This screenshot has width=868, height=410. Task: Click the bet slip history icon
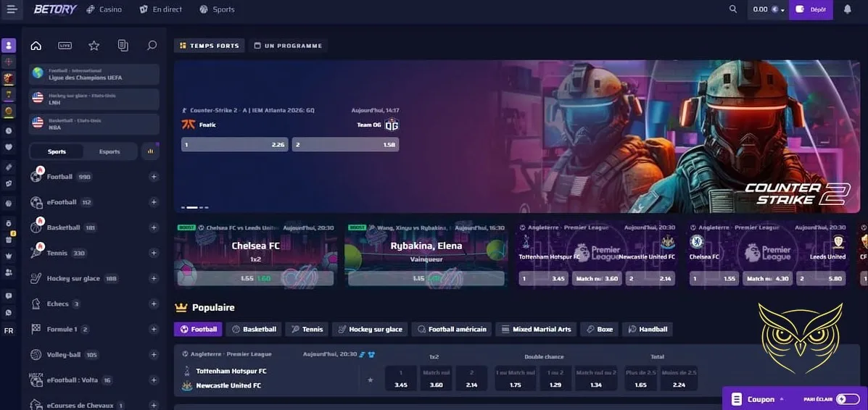[x=123, y=46]
